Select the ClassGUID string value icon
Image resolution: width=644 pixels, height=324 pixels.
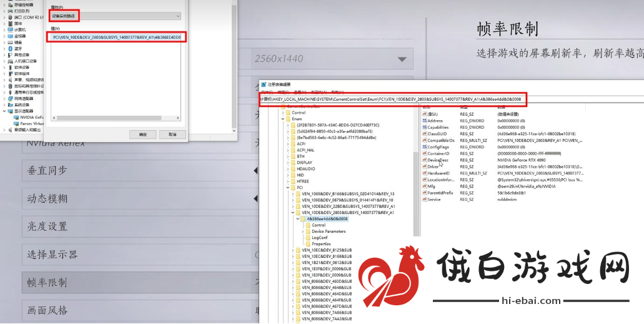click(x=424, y=134)
